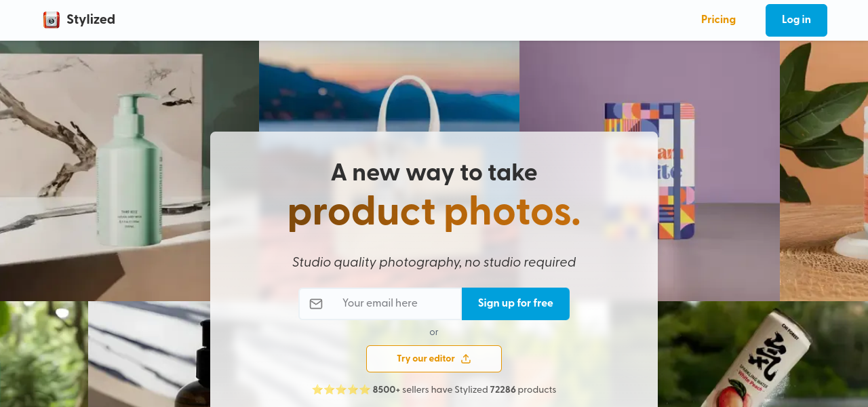
Task: Click the upload icon on Try our editor
Action: [466, 359]
